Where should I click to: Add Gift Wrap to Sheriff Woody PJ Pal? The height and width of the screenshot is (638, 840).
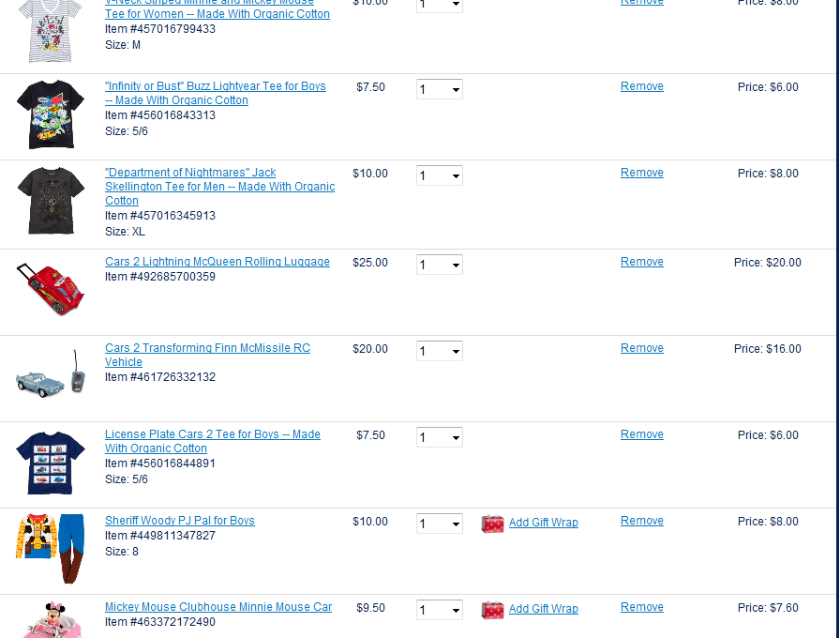pyautogui.click(x=544, y=523)
